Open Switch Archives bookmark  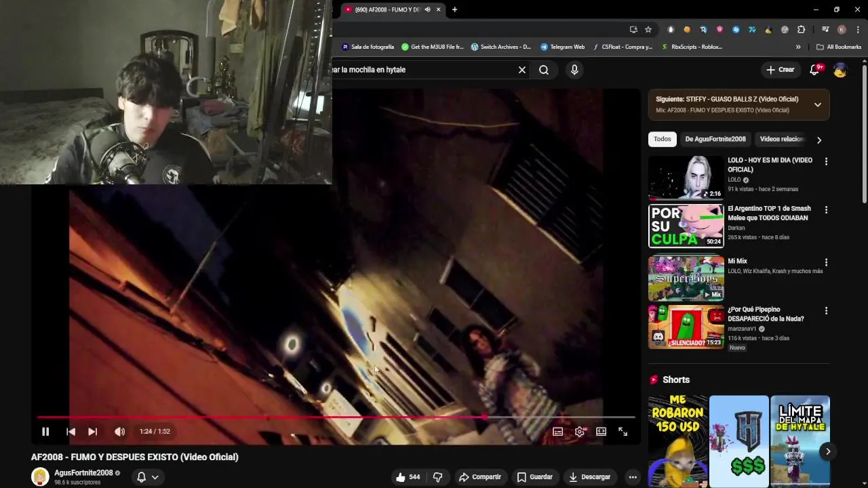point(501,47)
